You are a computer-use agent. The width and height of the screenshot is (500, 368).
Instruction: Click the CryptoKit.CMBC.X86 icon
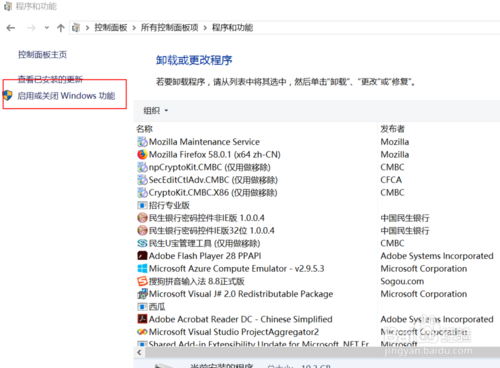(x=142, y=193)
